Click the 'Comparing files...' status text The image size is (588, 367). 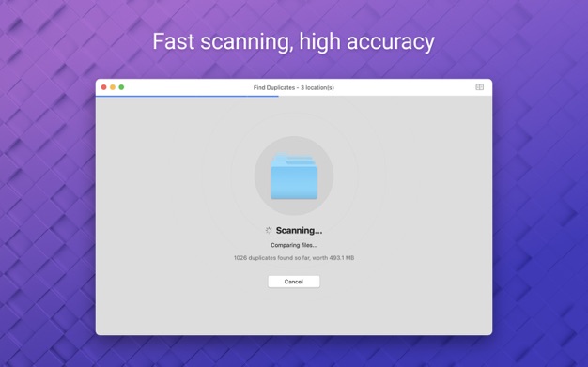pos(294,245)
